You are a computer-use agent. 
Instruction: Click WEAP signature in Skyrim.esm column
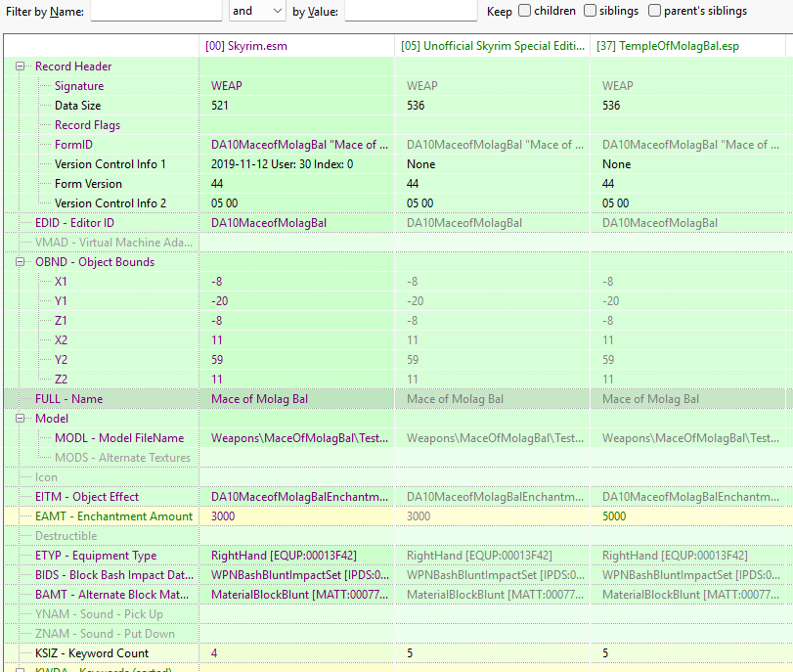(x=226, y=86)
